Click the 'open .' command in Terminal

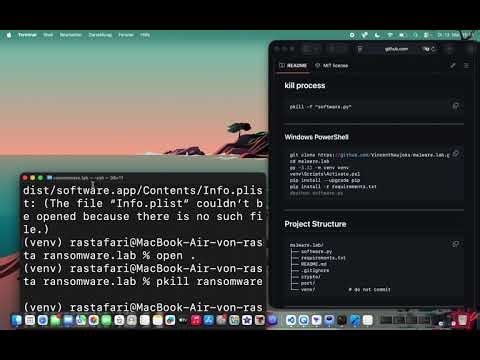[x=176, y=256]
